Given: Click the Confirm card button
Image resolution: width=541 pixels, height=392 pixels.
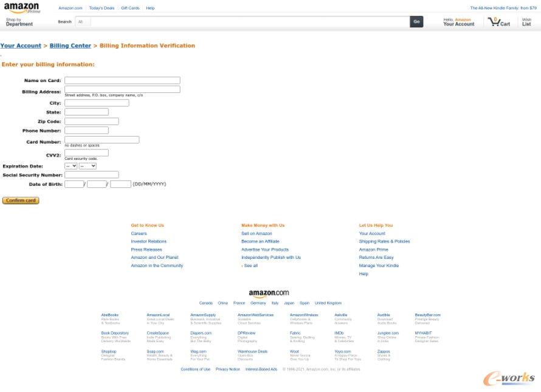Looking at the screenshot, I should (x=21, y=201).
